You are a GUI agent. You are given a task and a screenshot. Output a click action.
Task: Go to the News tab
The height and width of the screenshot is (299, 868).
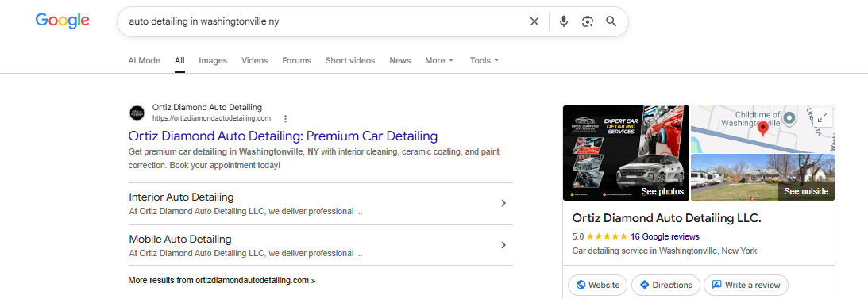399,61
